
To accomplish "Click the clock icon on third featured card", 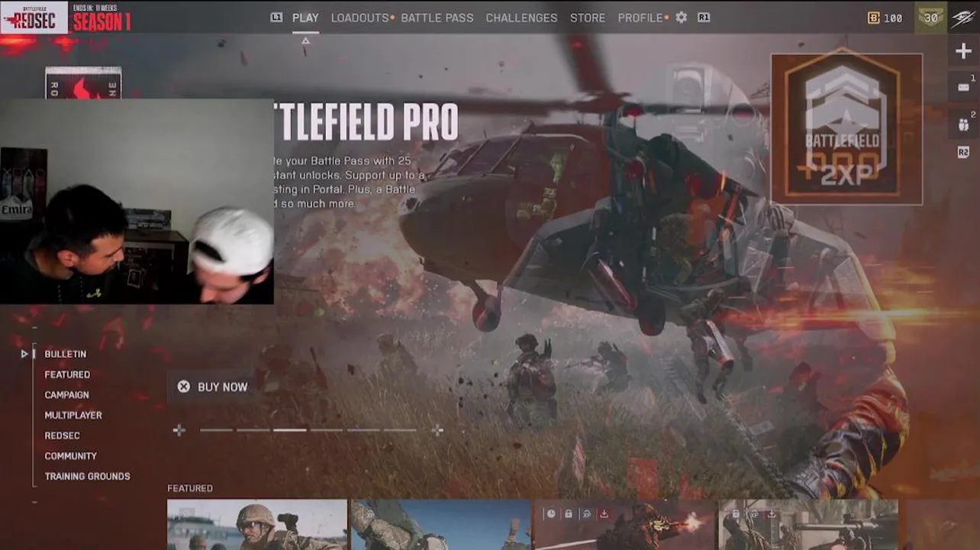I will tap(551, 513).
